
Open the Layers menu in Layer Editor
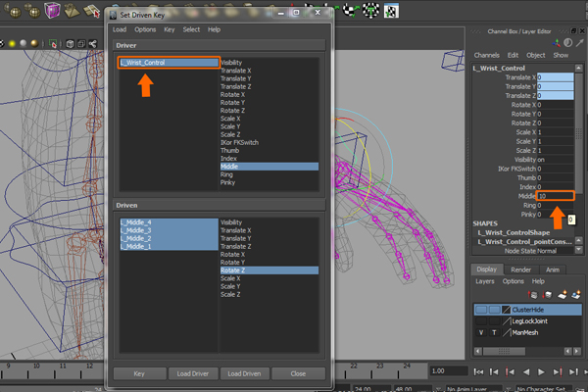coord(485,281)
